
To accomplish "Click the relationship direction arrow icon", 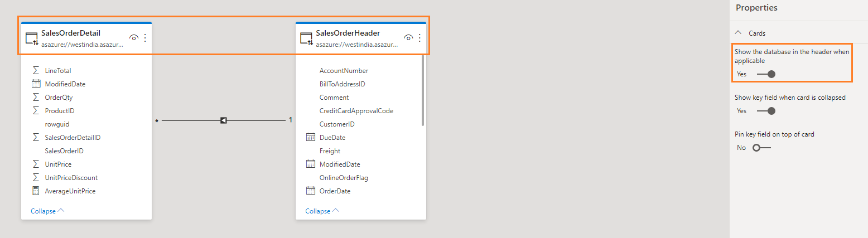I will click(223, 120).
